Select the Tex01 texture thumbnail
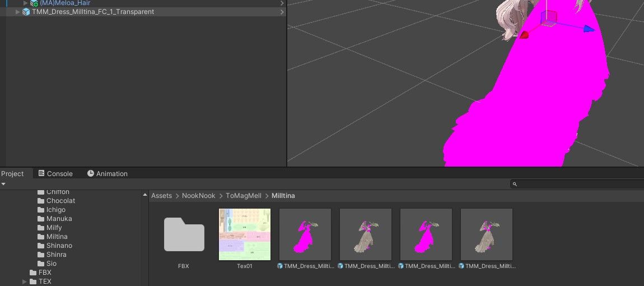The height and width of the screenshot is (286, 644). click(x=244, y=239)
